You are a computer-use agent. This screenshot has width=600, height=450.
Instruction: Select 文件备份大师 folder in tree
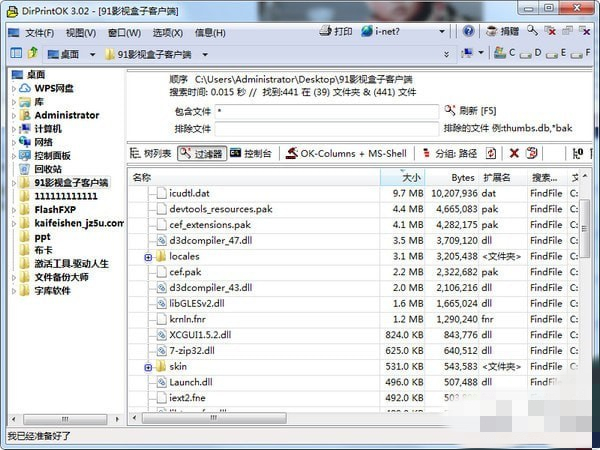[x=61, y=277]
